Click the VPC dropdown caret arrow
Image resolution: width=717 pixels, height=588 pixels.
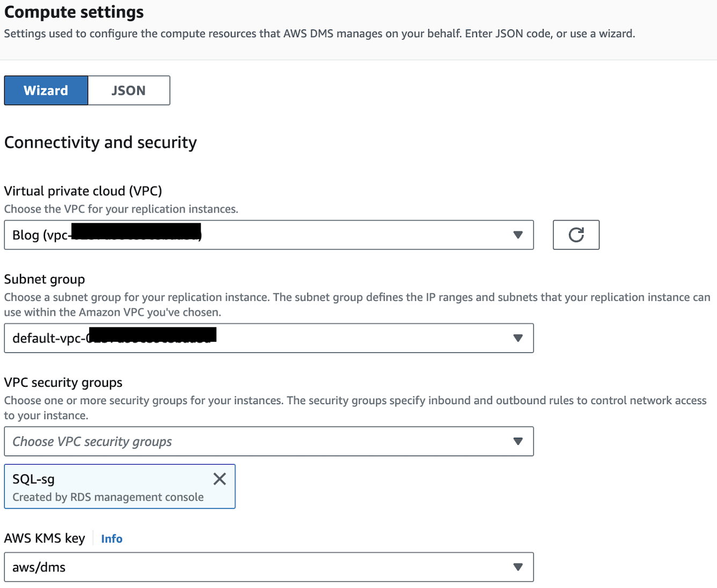pyautogui.click(x=518, y=234)
